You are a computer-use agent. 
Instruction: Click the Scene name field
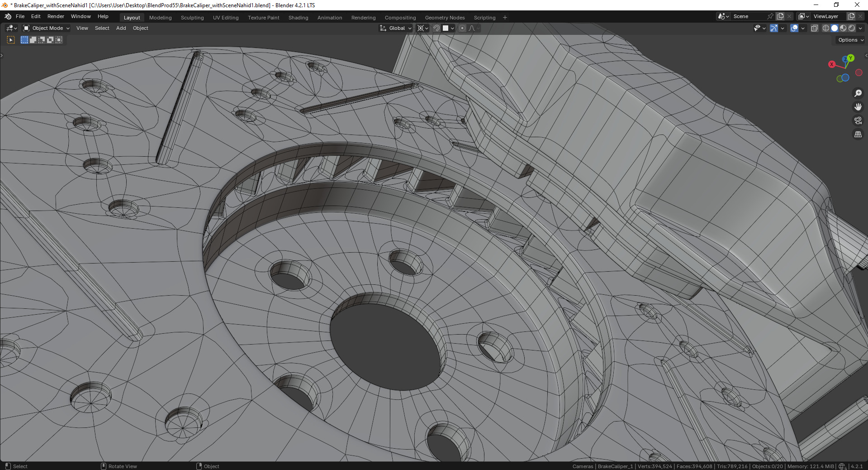(749, 16)
